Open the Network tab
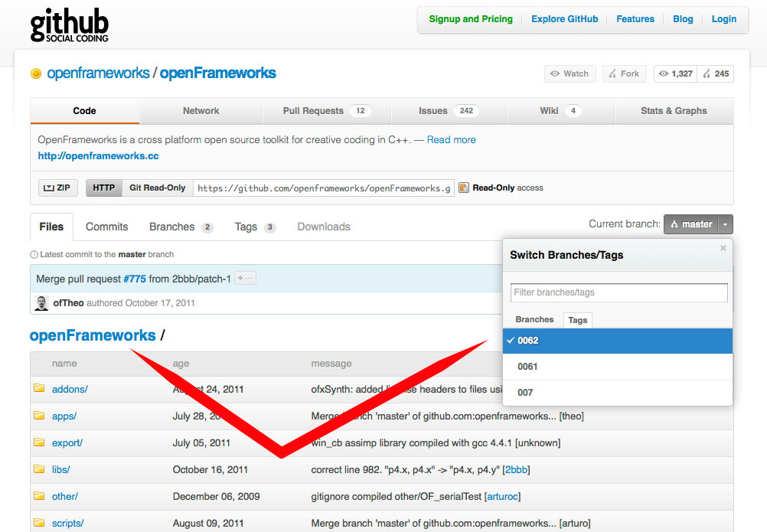 (x=201, y=110)
